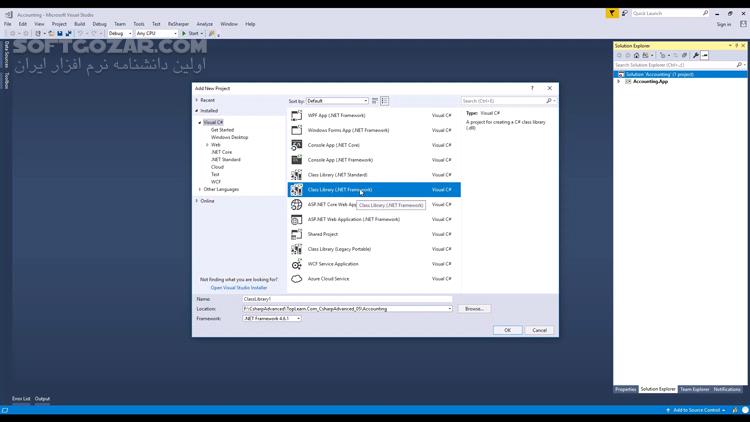750x422 pixels.
Task: Open the Debug configuration dropdown
Action: pyautogui.click(x=120, y=33)
